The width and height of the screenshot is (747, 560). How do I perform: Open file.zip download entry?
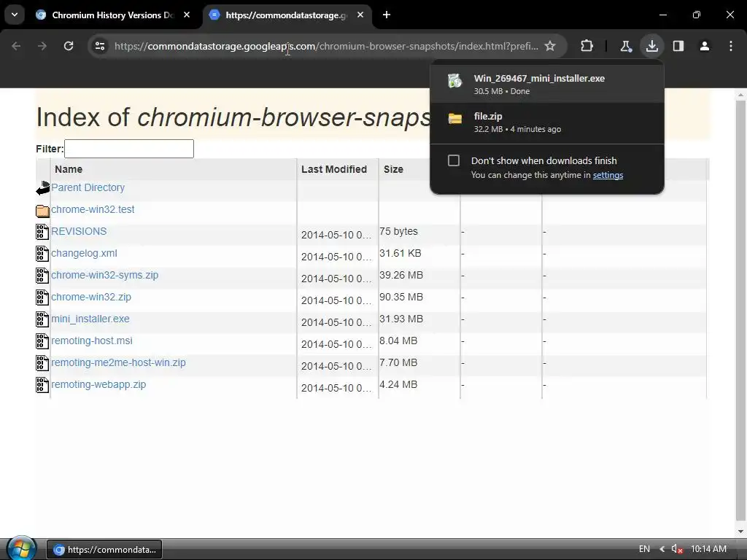pyautogui.click(x=547, y=122)
